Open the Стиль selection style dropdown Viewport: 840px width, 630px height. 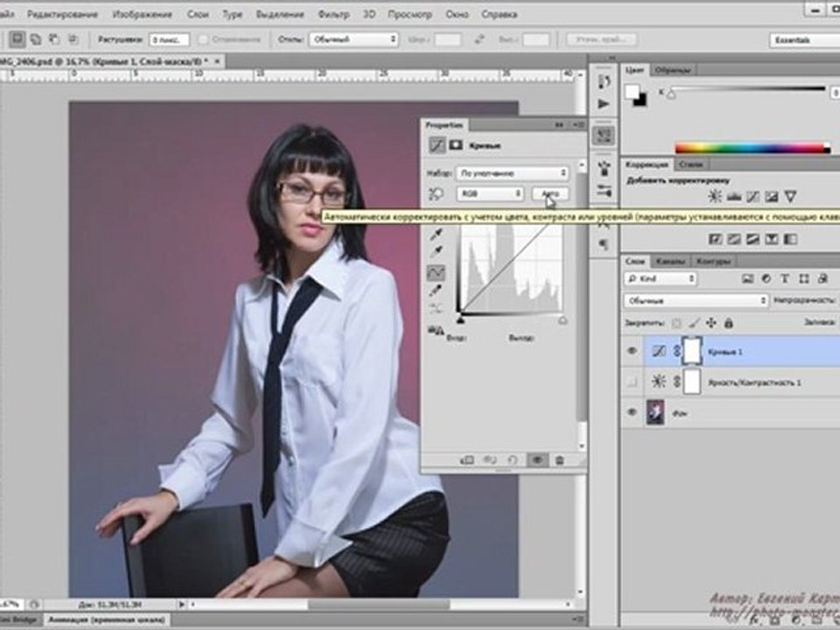pyautogui.click(x=353, y=39)
